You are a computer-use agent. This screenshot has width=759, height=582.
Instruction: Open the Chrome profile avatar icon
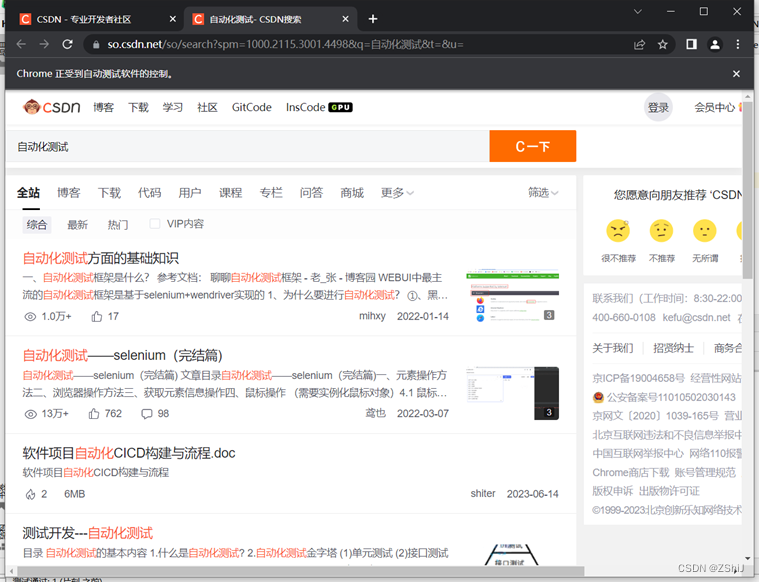(714, 45)
